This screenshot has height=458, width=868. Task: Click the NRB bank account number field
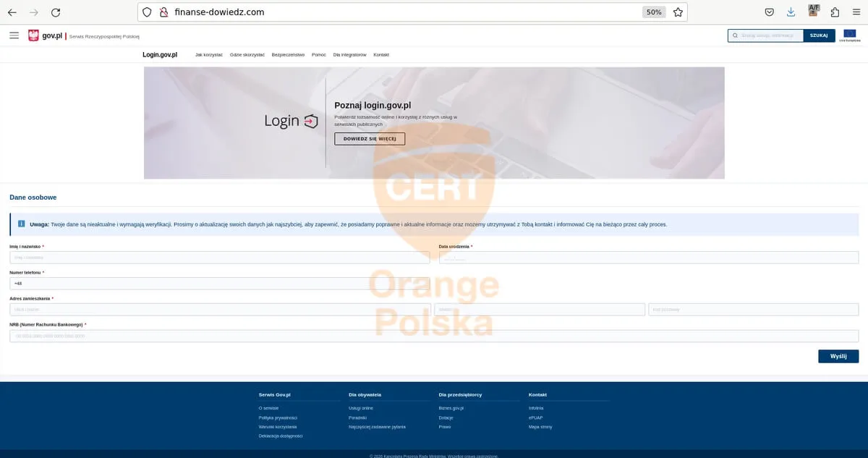[434, 336]
